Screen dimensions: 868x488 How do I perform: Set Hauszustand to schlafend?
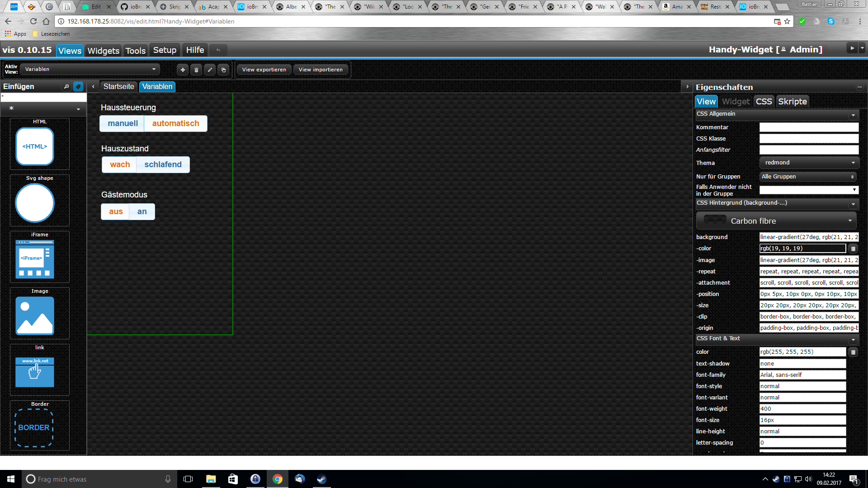(x=163, y=164)
